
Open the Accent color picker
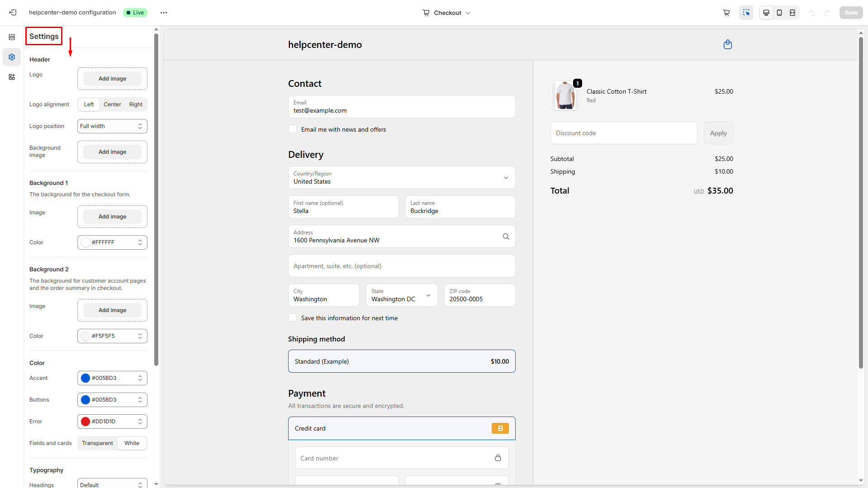point(112,378)
